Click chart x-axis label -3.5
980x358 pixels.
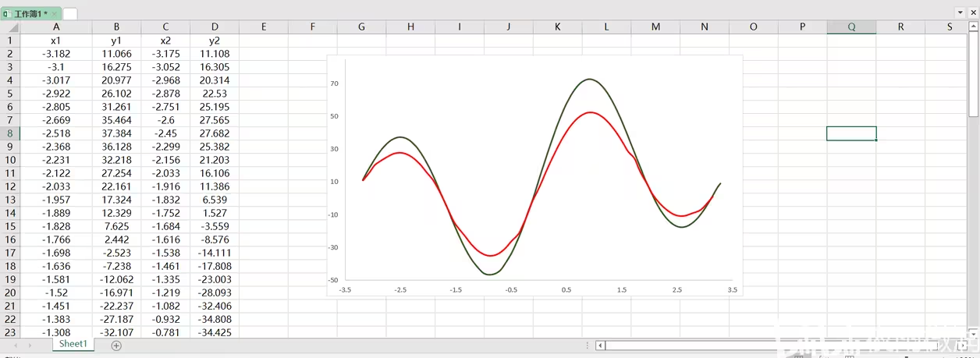(345, 289)
